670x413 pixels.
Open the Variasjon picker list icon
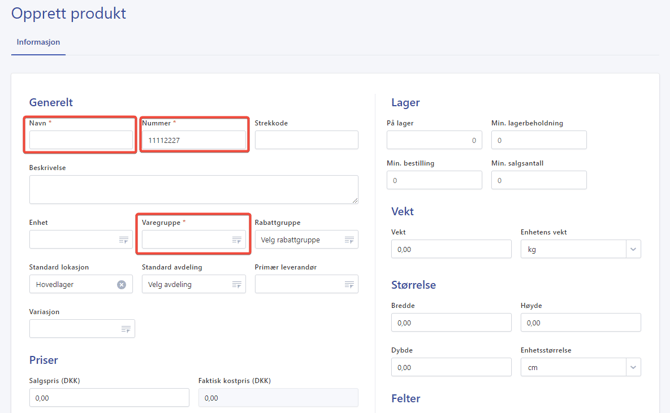point(126,329)
